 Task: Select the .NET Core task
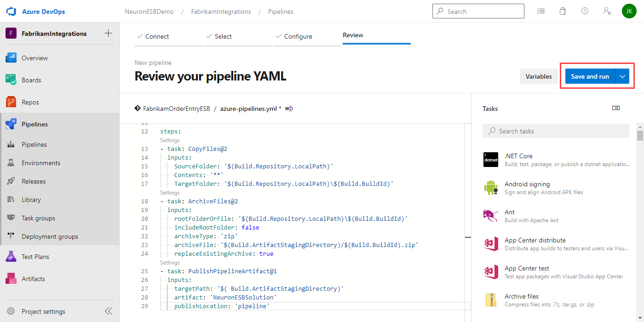point(556,160)
